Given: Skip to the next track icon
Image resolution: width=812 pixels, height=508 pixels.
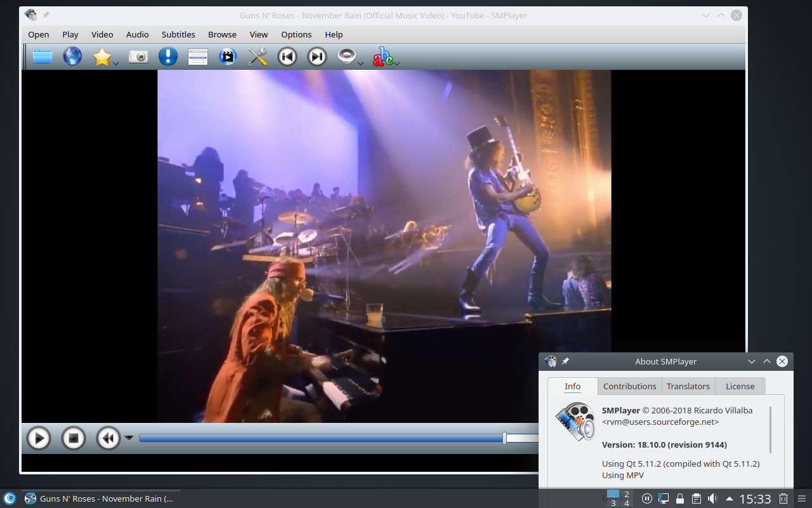Looking at the screenshot, I should [317, 57].
